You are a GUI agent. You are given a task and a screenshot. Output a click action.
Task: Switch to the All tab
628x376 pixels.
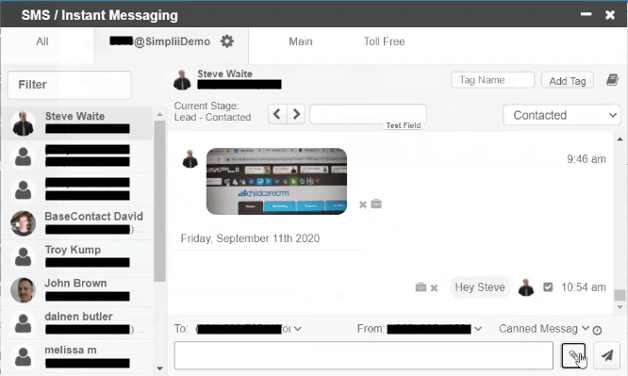pyautogui.click(x=42, y=41)
